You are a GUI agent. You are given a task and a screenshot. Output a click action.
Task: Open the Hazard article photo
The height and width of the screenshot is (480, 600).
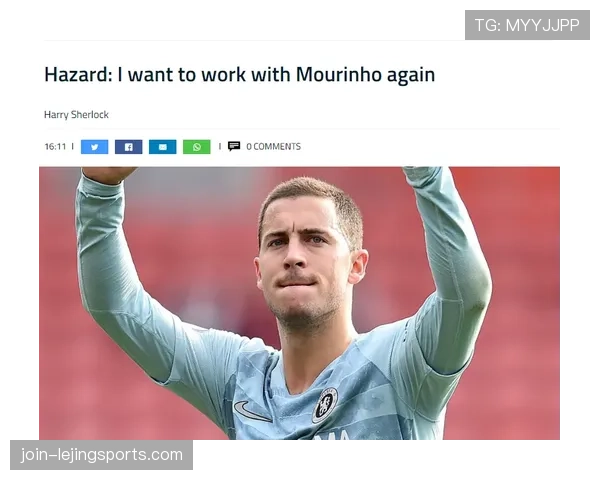[x=299, y=303]
